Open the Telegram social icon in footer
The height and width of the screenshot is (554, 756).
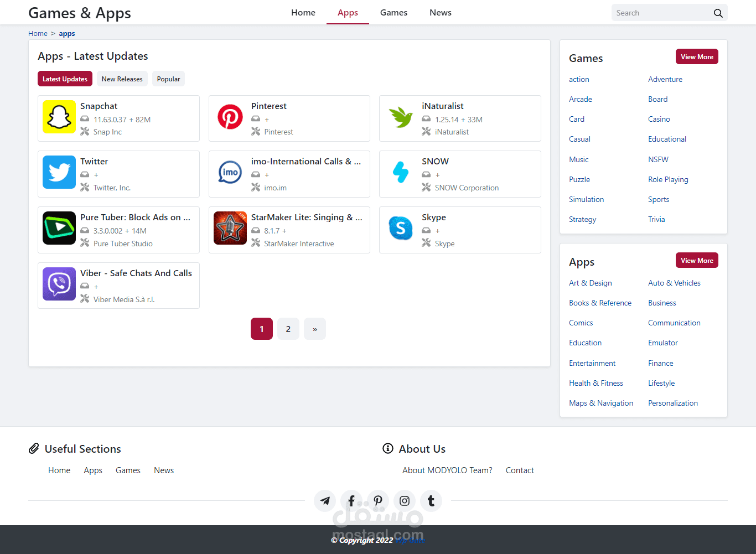pos(325,501)
